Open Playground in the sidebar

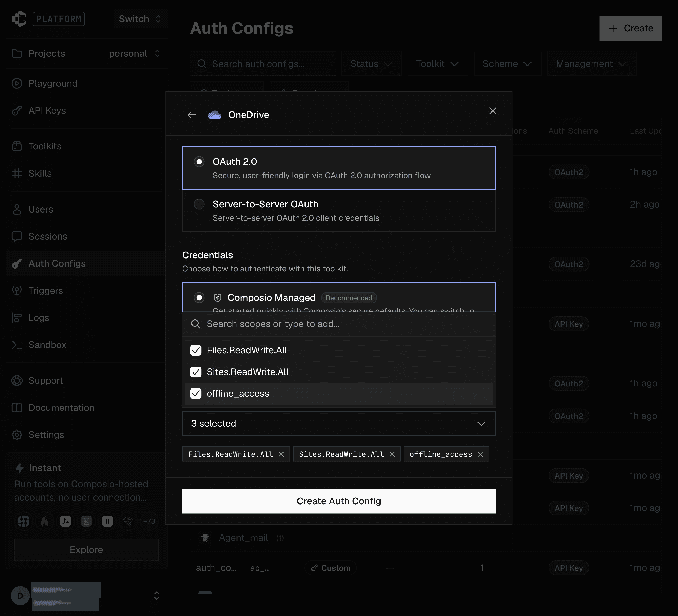(86, 83)
